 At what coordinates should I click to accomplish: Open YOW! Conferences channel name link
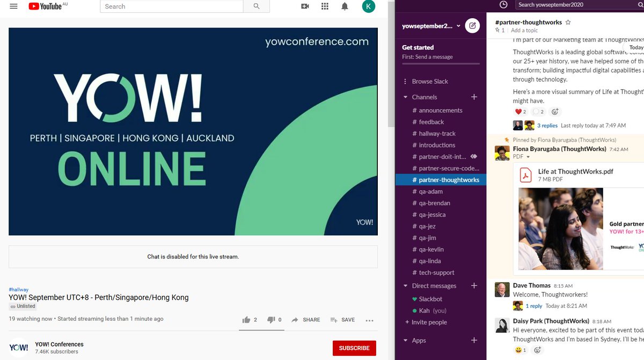[59, 344]
